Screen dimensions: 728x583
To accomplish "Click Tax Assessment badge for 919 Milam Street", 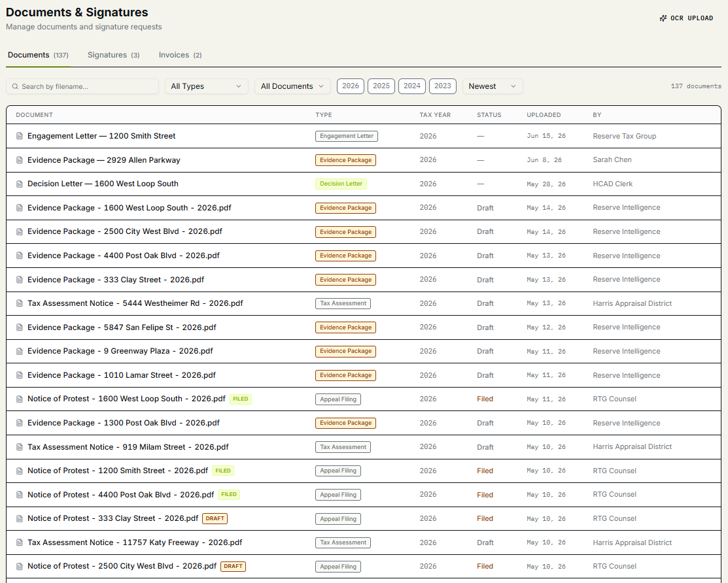I will pyautogui.click(x=343, y=447).
